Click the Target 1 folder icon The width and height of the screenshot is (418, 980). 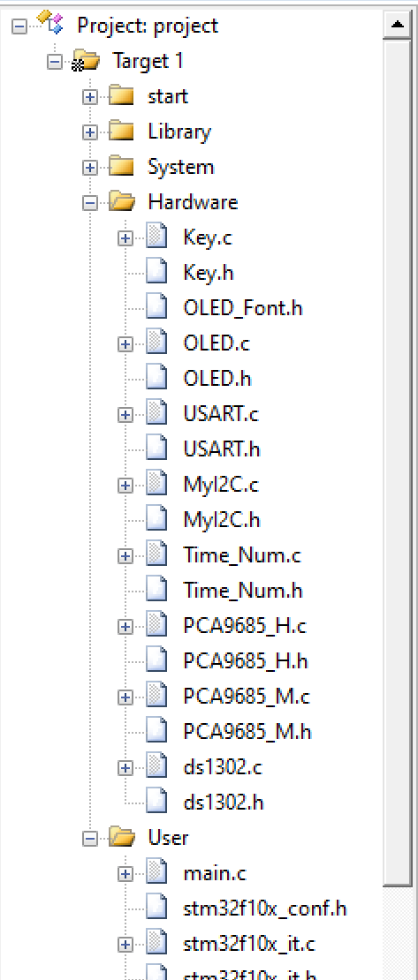pos(86,61)
